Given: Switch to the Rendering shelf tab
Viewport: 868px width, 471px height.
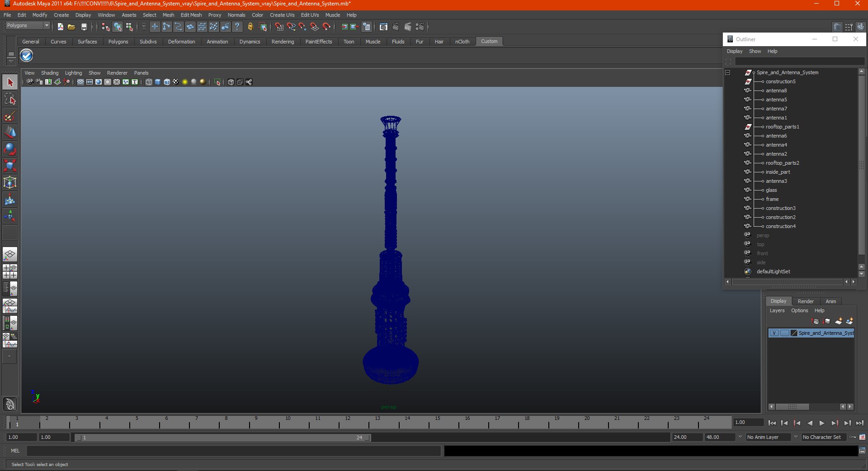Looking at the screenshot, I should pos(283,42).
